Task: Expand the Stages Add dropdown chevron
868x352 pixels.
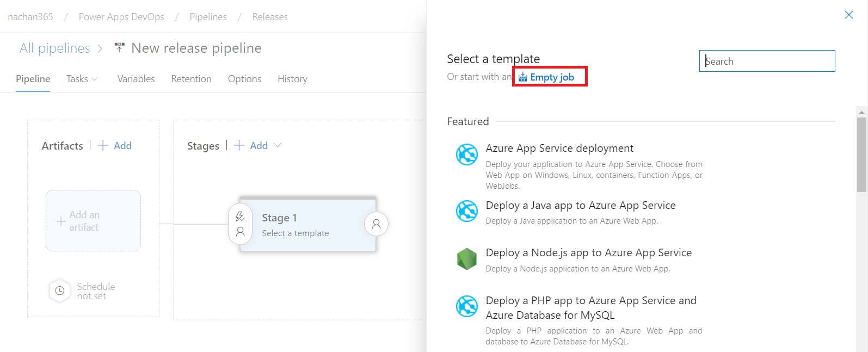Action: (x=278, y=145)
